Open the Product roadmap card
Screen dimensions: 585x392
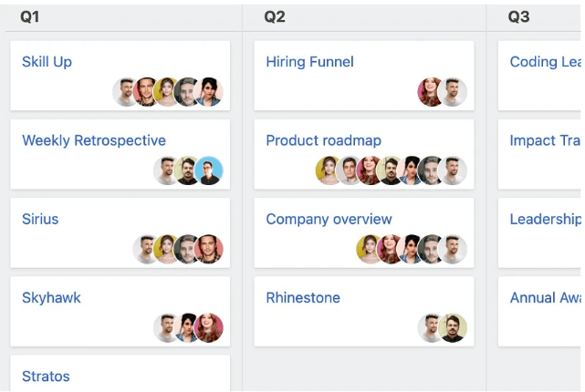pyautogui.click(x=323, y=140)
